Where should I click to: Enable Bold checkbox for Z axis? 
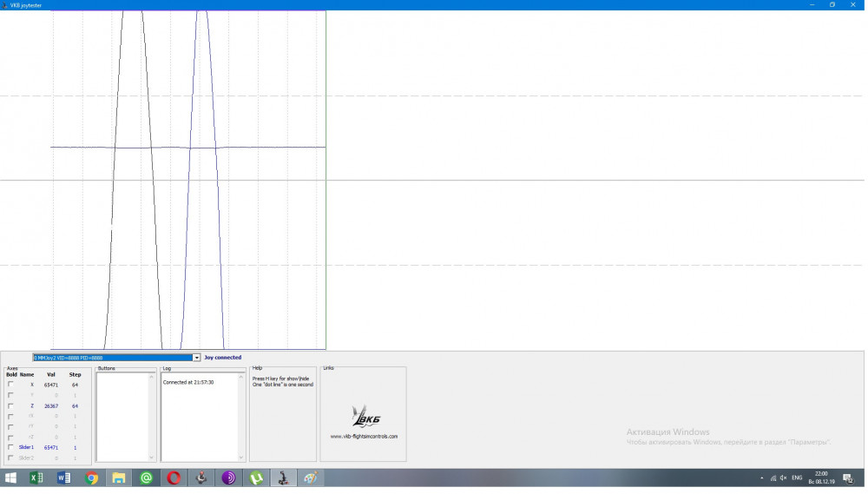[x=10, y=406]
